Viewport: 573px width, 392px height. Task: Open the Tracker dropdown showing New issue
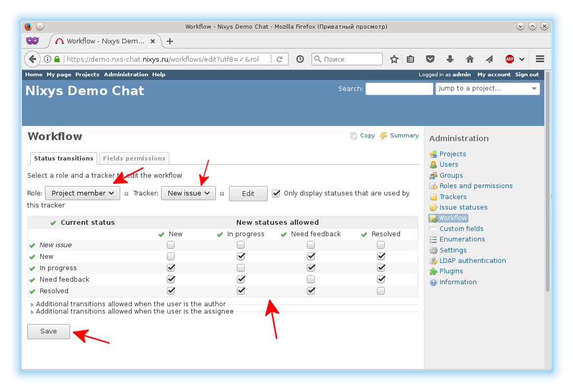tap(189, 193)
